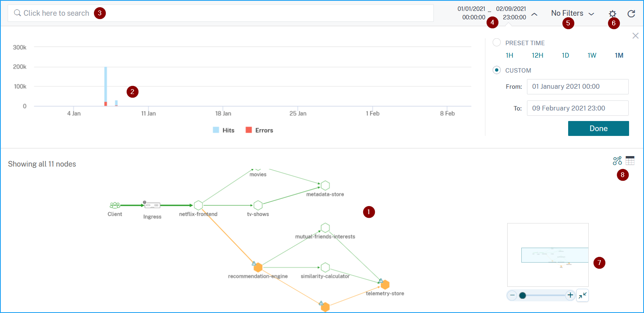Screen dimensions: 644x313
Task: Click the search input field
Action: tap(221, 13)
